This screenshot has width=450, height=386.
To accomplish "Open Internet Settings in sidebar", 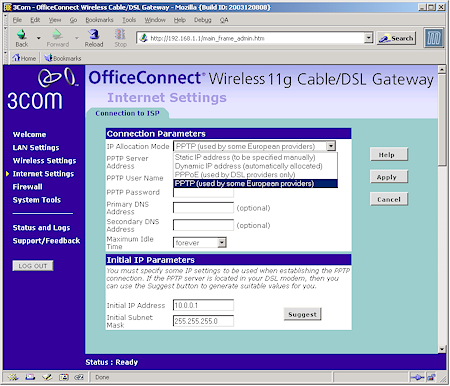I will [x=43, y=174].
